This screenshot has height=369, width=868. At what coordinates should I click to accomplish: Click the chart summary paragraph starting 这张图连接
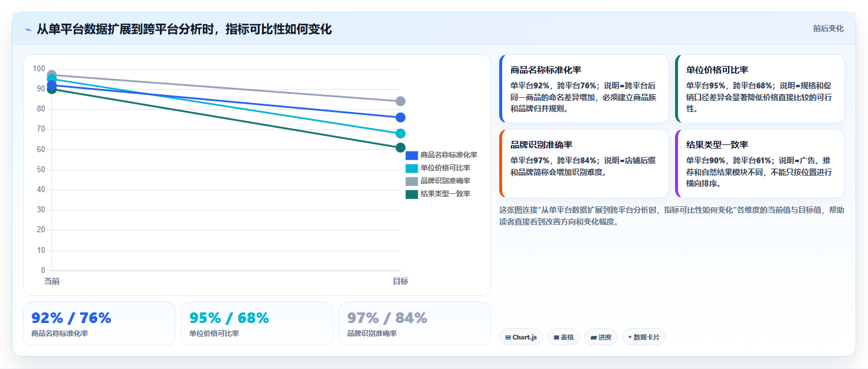672,216
